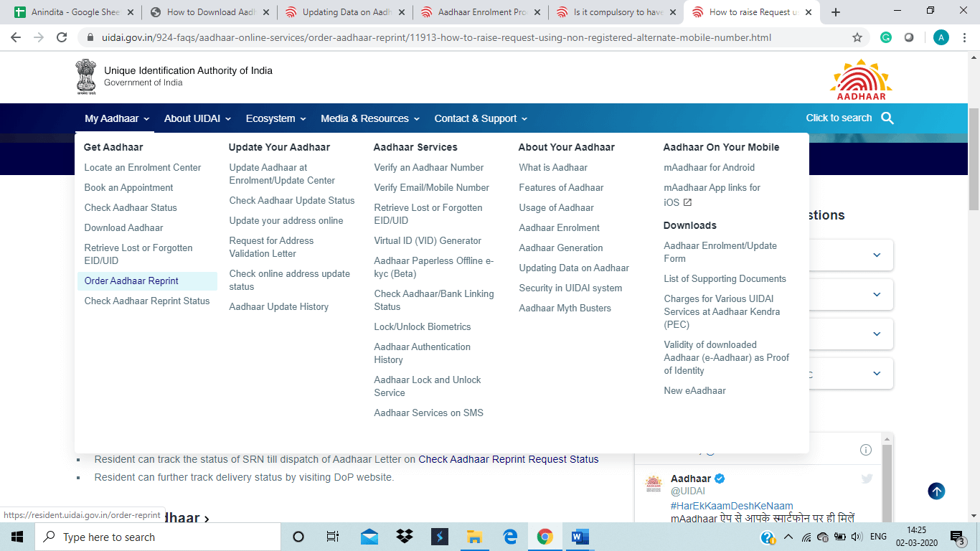
Task: Open Microsoft Word from the taskbar
Action: click(x=580, y=537)
